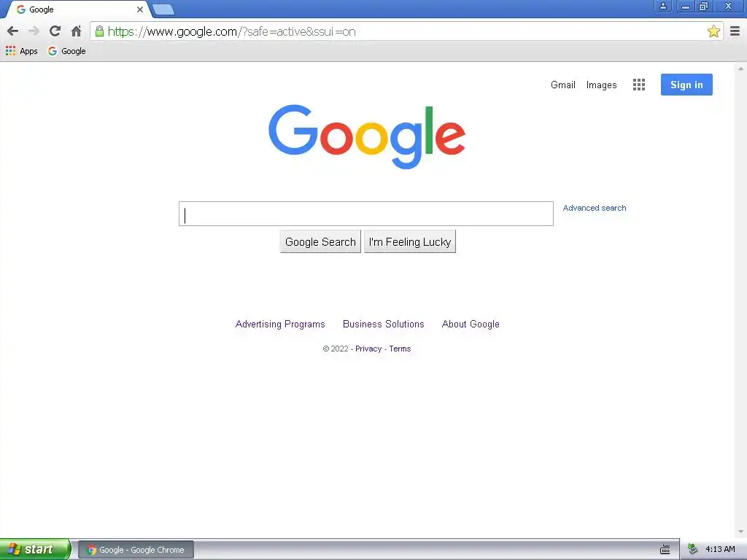Open Gmail link
The height and width of the screenshot is (560, 747).
pyautogui.click(x=563, y=85)
